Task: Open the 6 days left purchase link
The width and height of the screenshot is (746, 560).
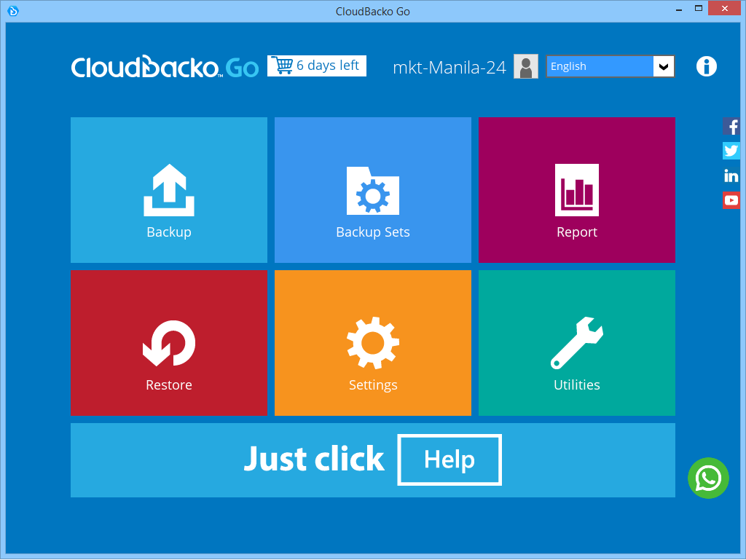Action: pos(316,65)
